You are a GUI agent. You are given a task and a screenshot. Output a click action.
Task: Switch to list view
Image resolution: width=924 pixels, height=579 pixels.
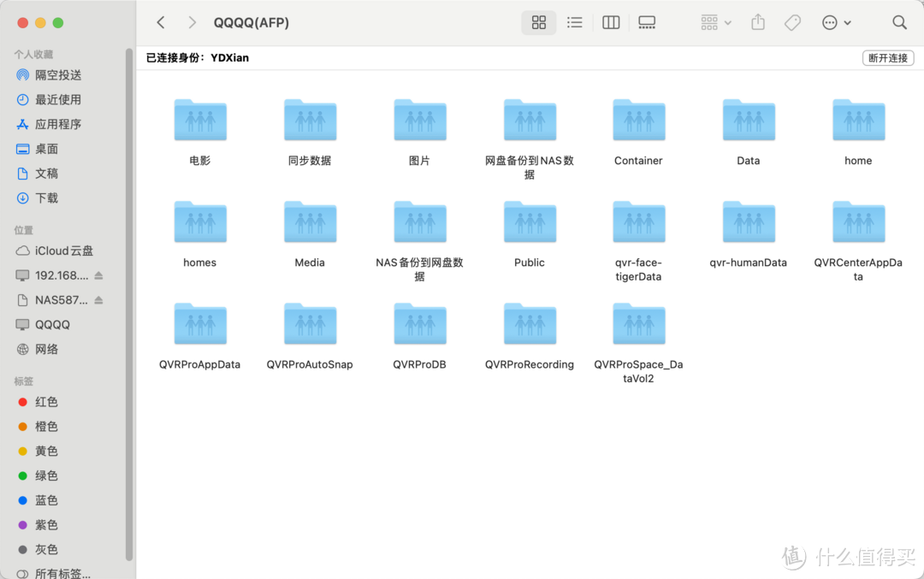point(575,23)
